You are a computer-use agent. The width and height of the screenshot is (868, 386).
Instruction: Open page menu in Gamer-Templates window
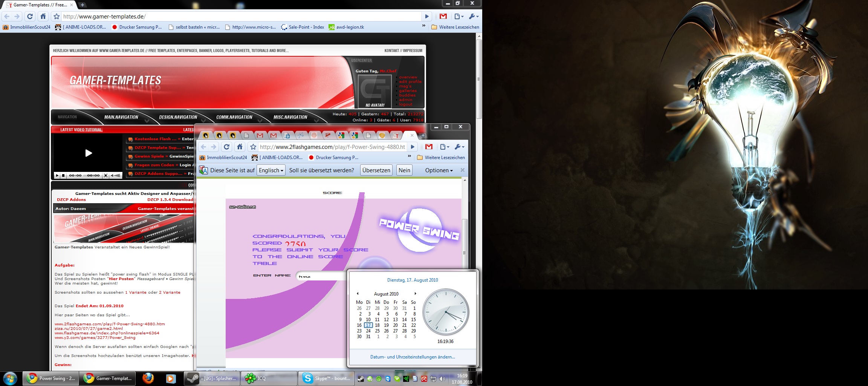pyautogui.click(x=459, y=16)
